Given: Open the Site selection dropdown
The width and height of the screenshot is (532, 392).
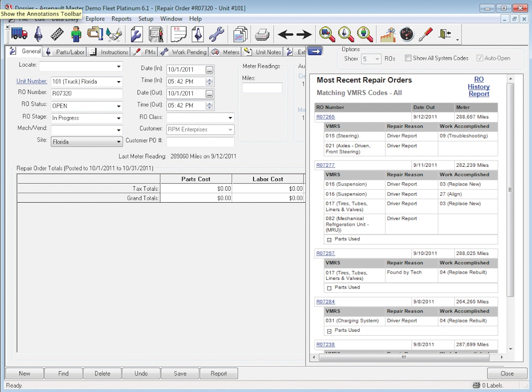Looking at the screenshot, I should pyautogui.click(x=119, y=141).
